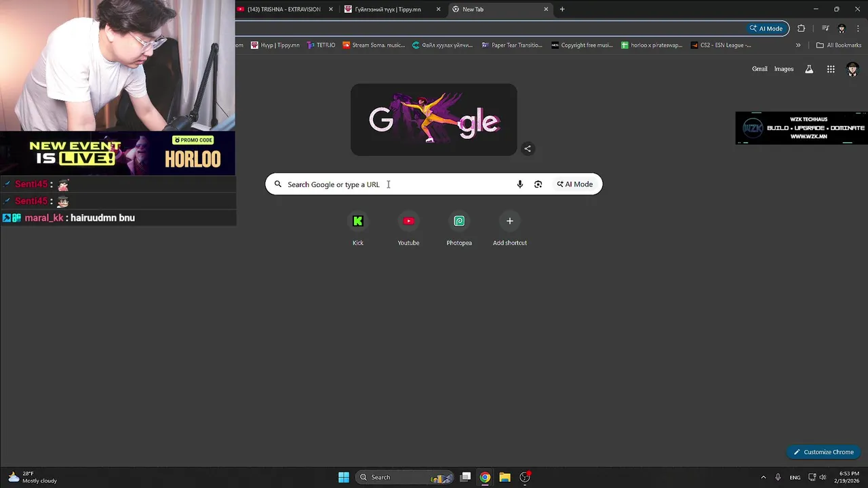This screenshot has width=868, height=488.
Task: Open Chrome's three-dot menu
Action: tap(858, 28)
